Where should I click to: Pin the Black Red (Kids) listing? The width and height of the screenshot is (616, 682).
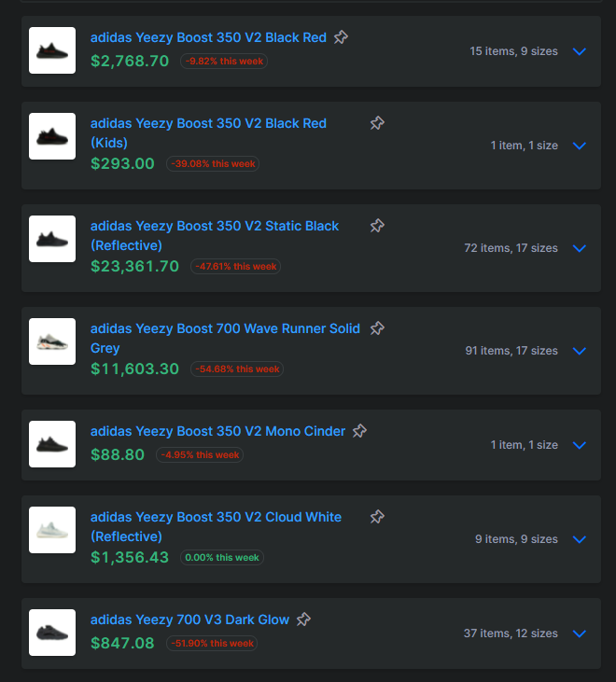pyautogui.click(x=377, y=123)
